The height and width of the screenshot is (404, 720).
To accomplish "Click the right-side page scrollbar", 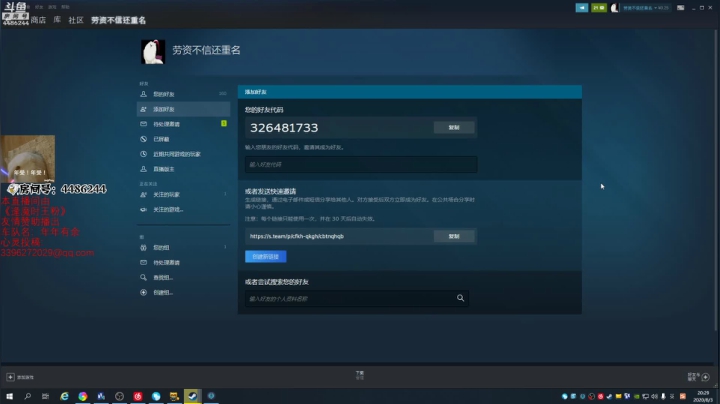I will click(x=716, y=179).
